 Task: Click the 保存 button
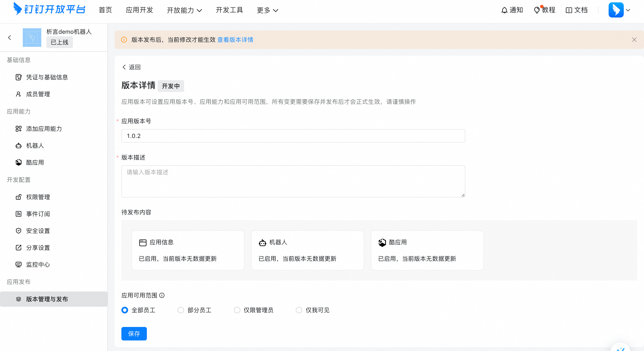pyautogui.click(x=134, y=334)
